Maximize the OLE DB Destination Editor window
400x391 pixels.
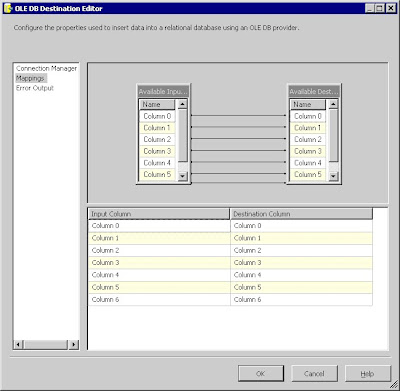tap(379, 8)
